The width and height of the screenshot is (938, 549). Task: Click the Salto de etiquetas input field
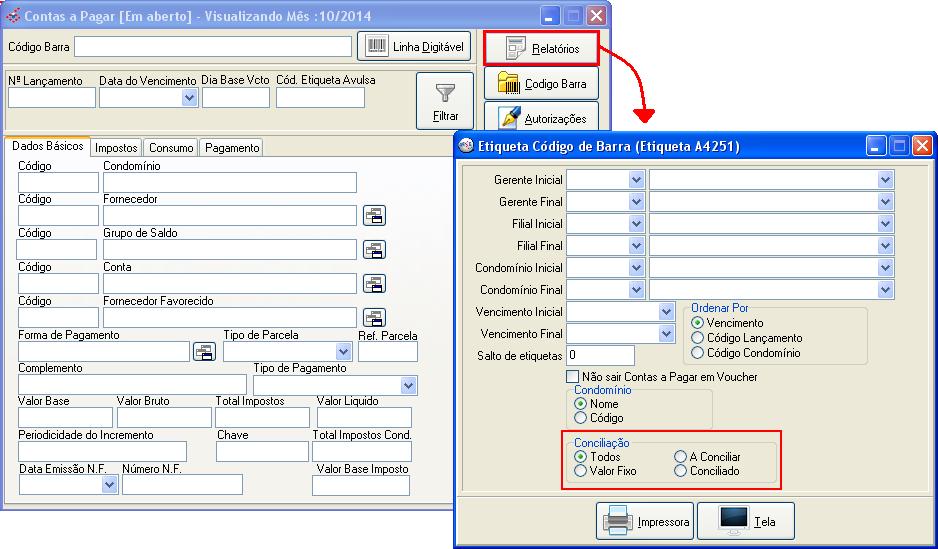click(600, 355)
